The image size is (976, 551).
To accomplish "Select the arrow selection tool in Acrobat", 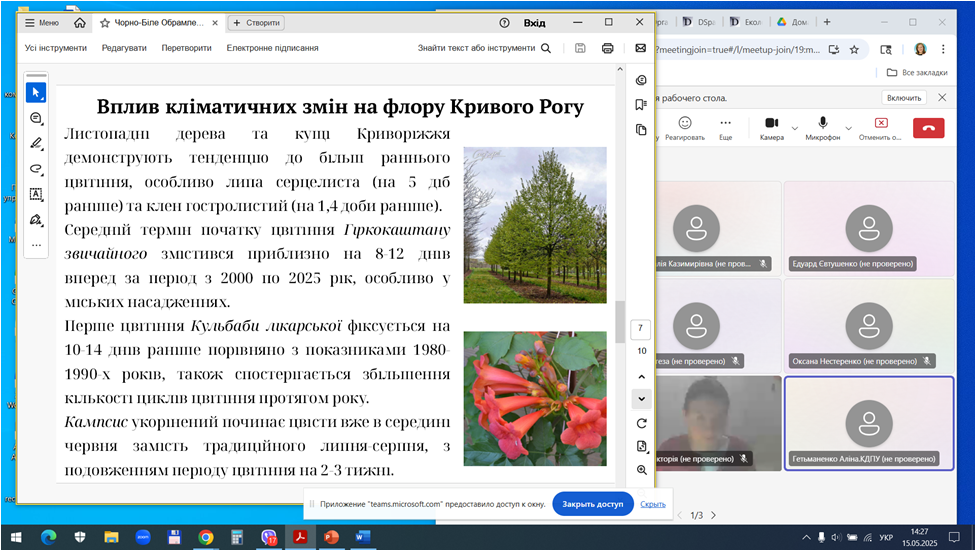I will [x=36, y=92].
